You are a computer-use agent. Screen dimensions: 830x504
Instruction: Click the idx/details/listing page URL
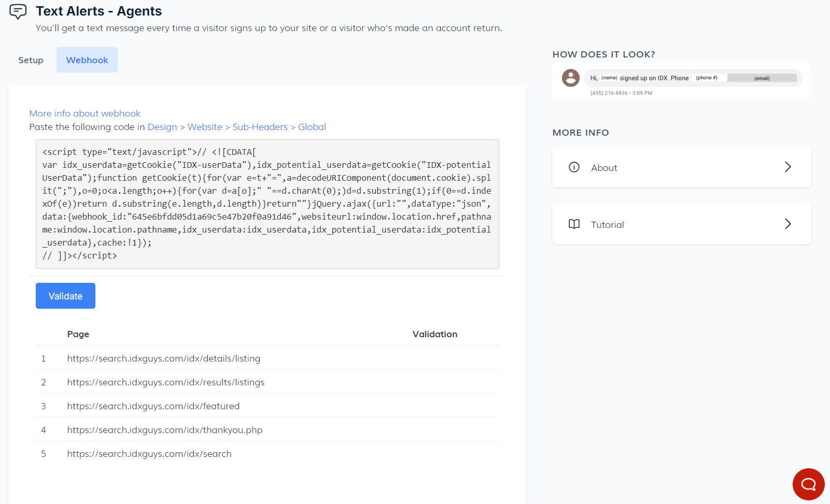164,358
